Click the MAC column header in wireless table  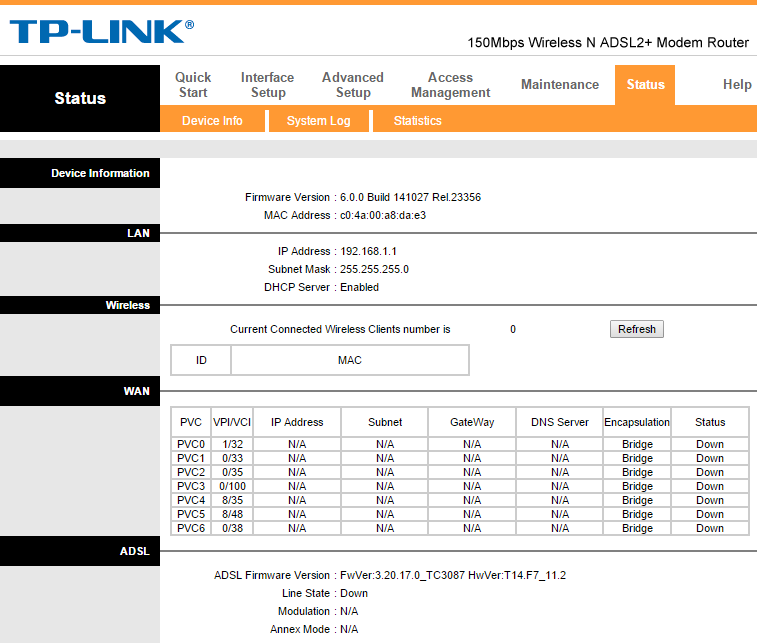(350, 360)
